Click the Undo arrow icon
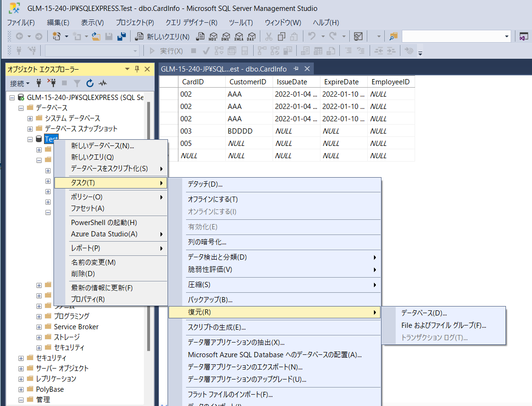532x406 pixels. [x=312, y=36]
